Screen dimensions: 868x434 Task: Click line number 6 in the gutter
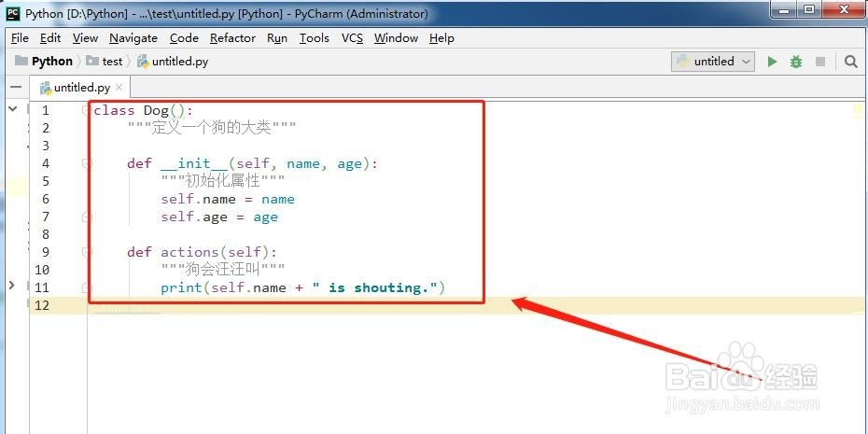pyautogui.click(x=46, y=199)
